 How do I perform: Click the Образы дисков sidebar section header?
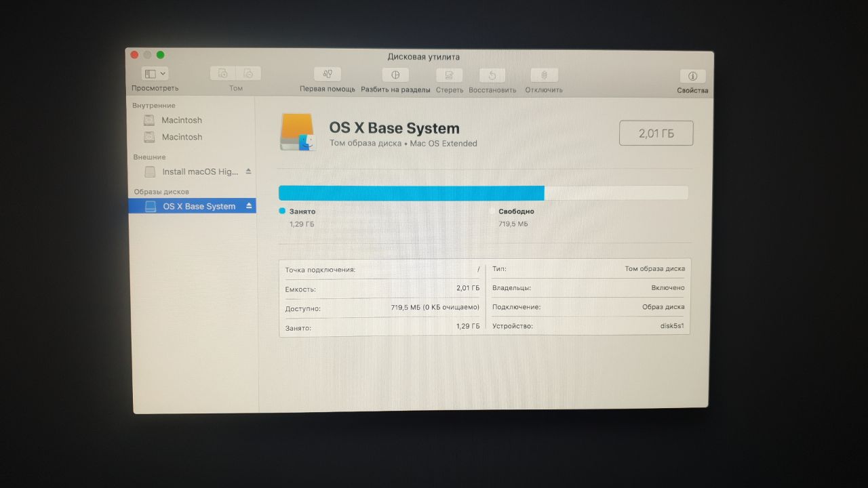[161, 192]
